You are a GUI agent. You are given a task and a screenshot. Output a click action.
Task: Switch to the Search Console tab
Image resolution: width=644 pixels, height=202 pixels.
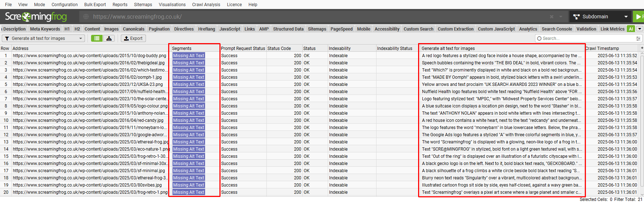click(x=557, y=29)
